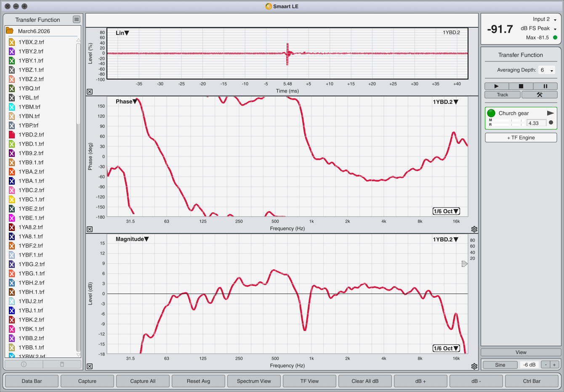Click the 1YBE.1.trf magenta trace icon
Screen dimensions: 564x392
12,218
